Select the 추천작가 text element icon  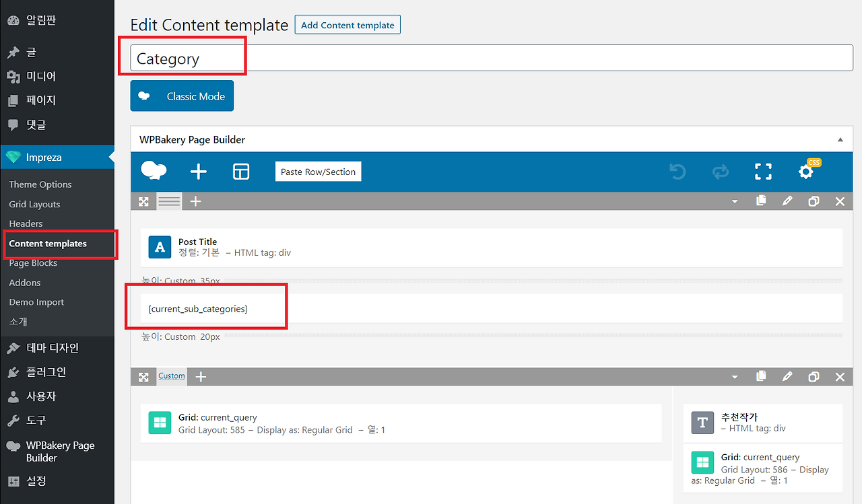click(702, 423)
